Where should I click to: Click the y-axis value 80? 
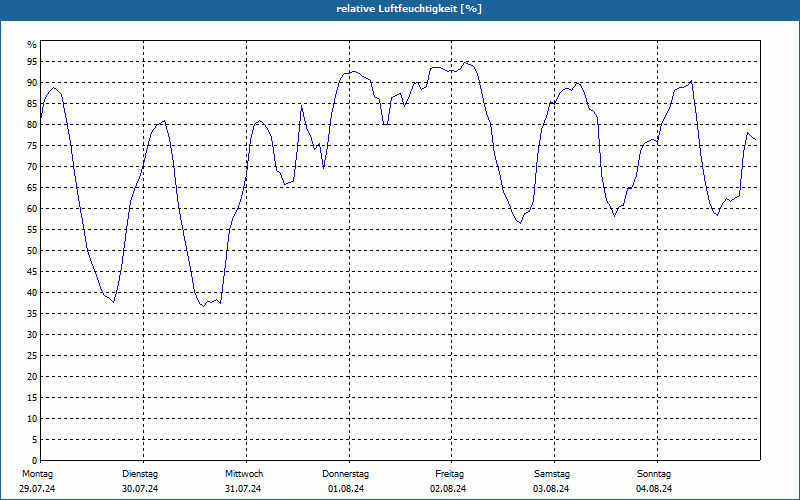32,124
